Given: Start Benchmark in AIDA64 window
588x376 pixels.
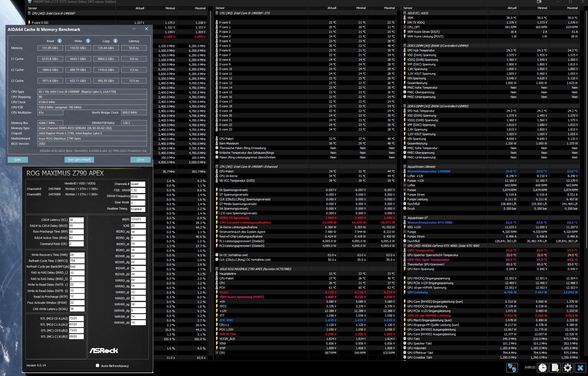Looking at the screenshot, I should [x=79, y=160].
